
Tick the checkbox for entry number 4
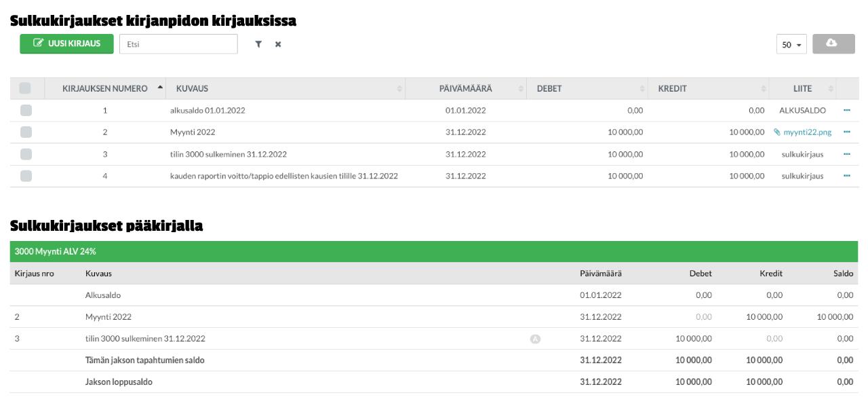[26, 176]
